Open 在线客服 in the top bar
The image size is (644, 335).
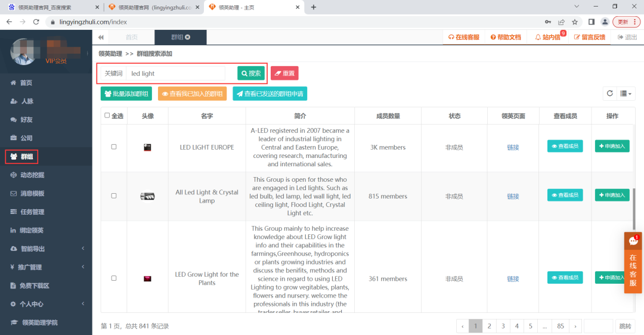(x=464, y=37)
